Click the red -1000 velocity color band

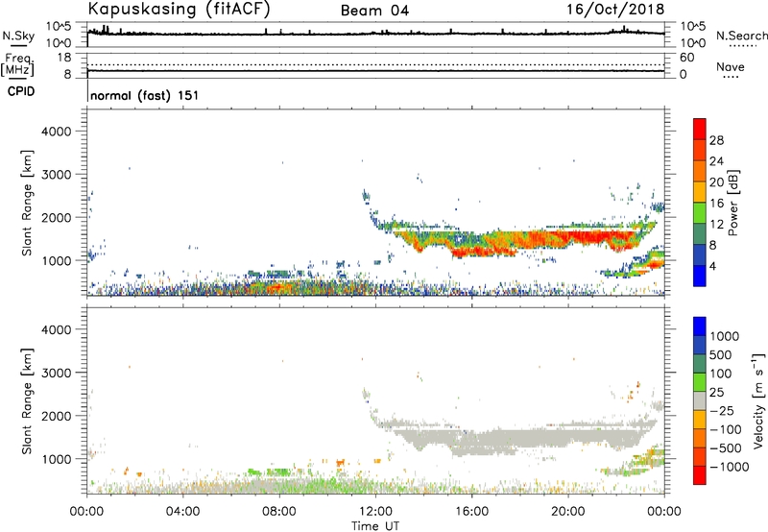pos(700,475)
